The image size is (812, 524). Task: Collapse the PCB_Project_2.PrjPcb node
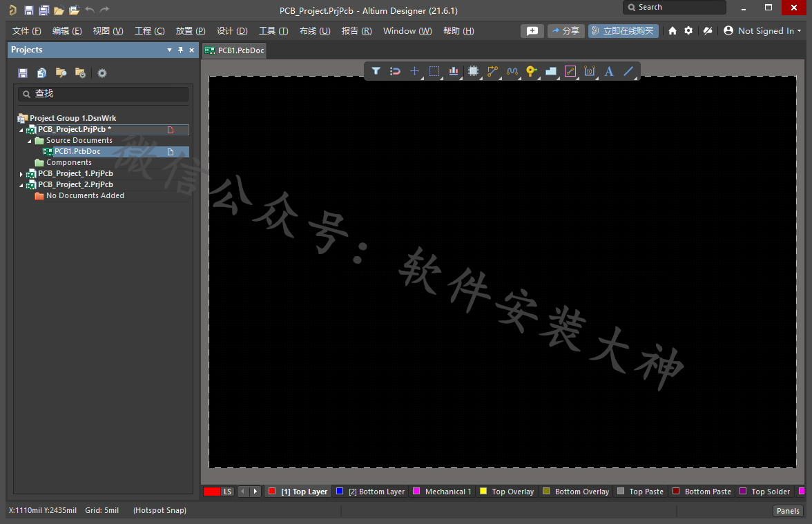click(21, 185)
